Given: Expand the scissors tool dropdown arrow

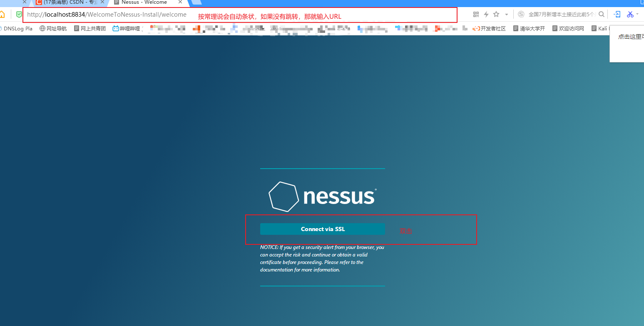Looking at the screenshot, I should point(637,15).
